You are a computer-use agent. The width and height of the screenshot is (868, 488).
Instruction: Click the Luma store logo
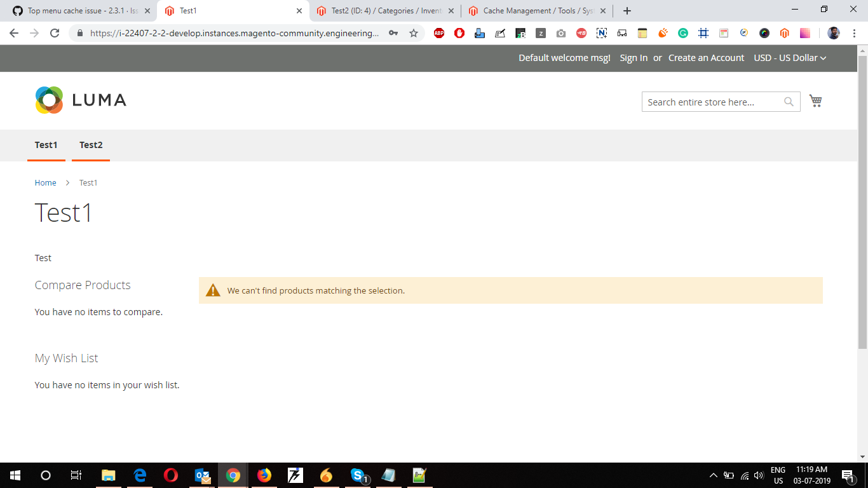pyautogui.click(x=79, y=100)
